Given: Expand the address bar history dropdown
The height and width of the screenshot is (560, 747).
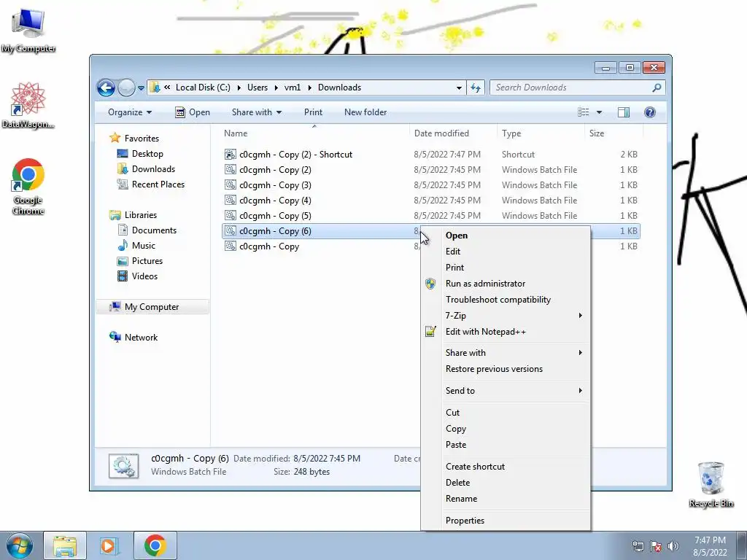Looking at the screenshot, I should 459,87.
